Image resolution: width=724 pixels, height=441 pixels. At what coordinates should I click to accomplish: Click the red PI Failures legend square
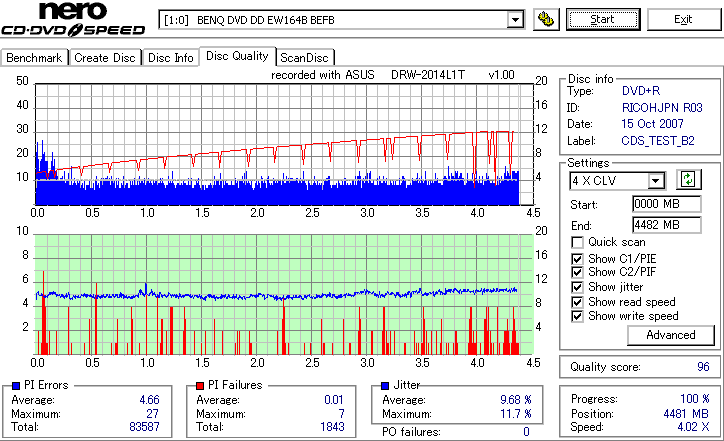click(200, 385)
